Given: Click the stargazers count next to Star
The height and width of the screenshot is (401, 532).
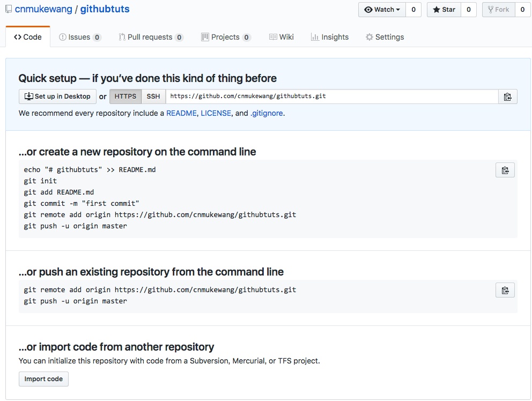Looking at the screenshot, I should point(468,10).
